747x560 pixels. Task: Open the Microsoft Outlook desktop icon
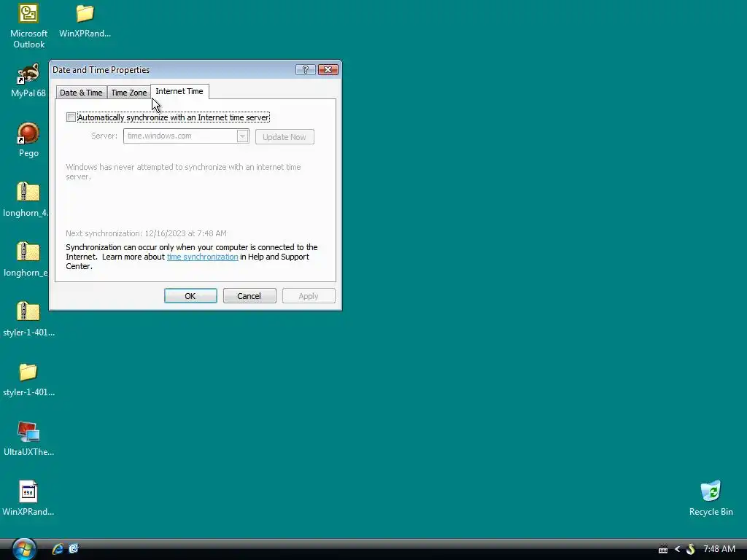click(x=28, y=15)
